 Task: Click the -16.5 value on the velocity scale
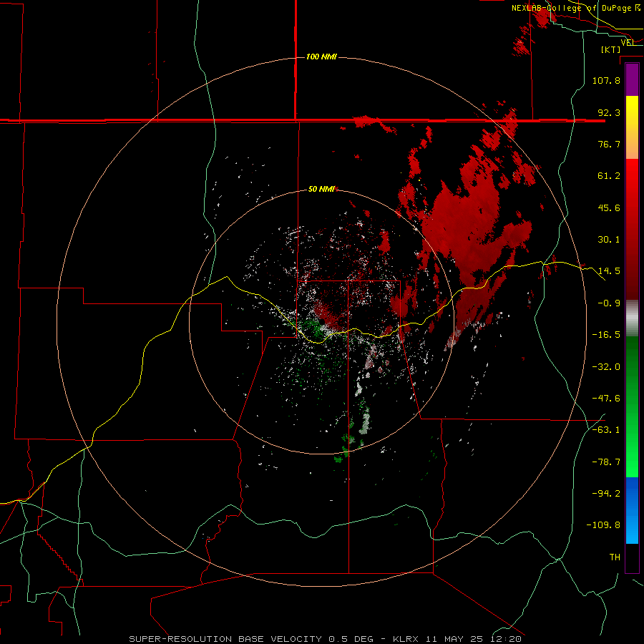pos(606,335)
